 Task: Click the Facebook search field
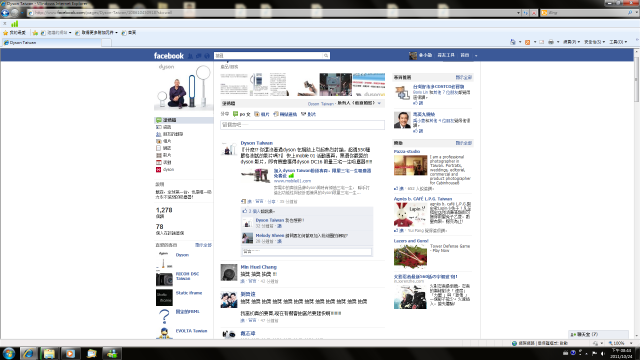click(269, 56)
